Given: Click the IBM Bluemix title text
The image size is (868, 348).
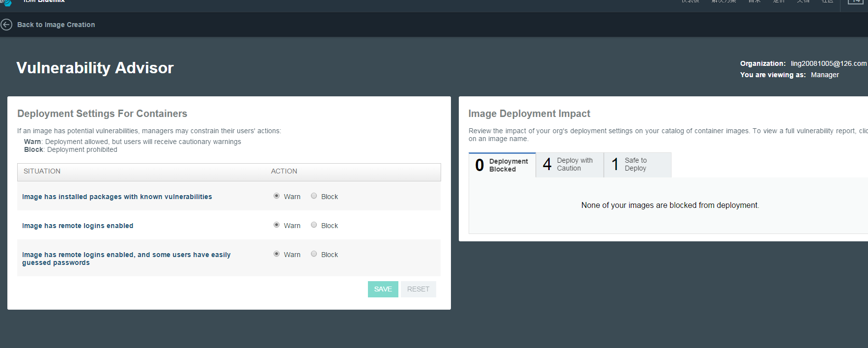Looking at the screenshot, I should click(44, 1).
